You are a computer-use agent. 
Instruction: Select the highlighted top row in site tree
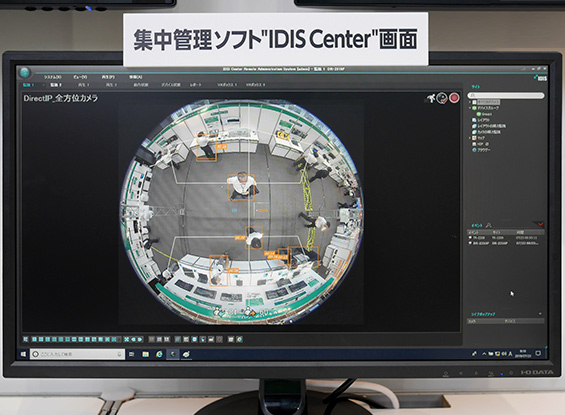(486, 102)
